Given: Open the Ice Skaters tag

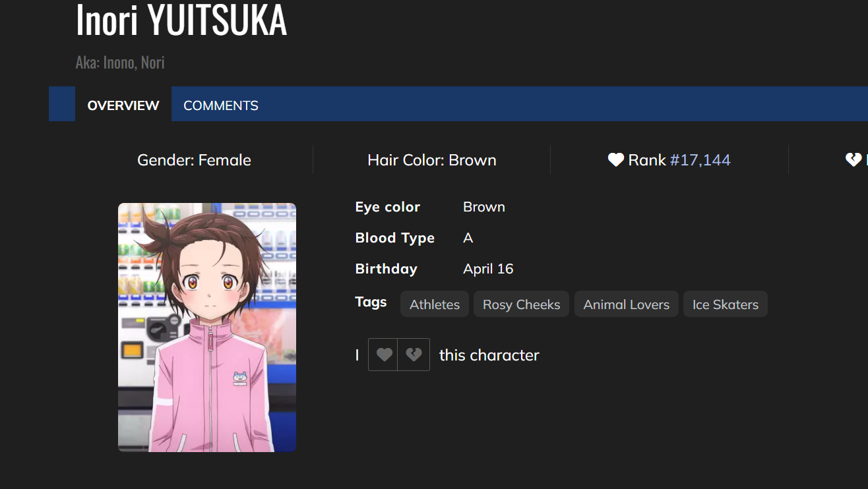Looking at the screenshot, I should click(x=726, y=304).
